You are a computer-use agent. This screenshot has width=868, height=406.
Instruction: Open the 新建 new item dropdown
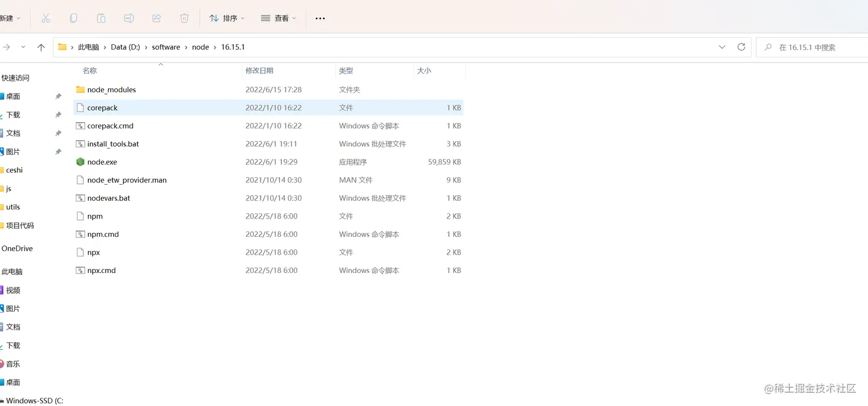click(x=10, y=18)
